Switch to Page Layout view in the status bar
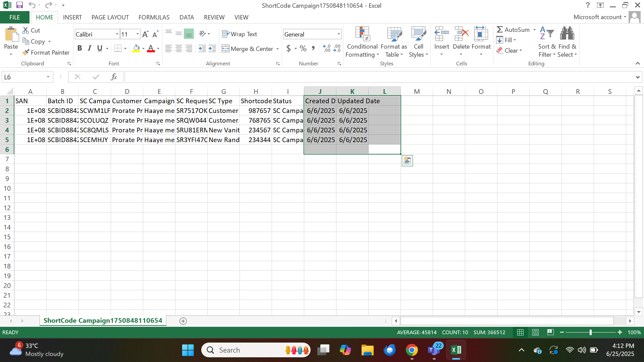 (536, 332)
